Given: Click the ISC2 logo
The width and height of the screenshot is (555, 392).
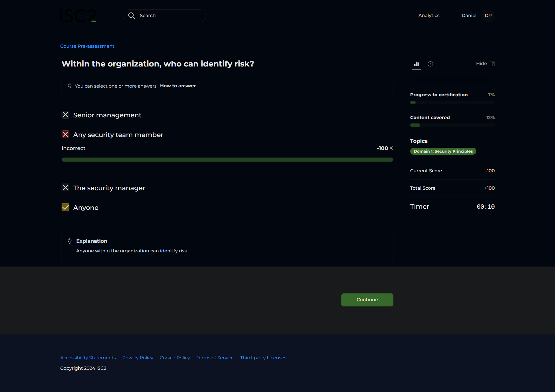Looking at the screenshot, I should (x=78, y=16).
